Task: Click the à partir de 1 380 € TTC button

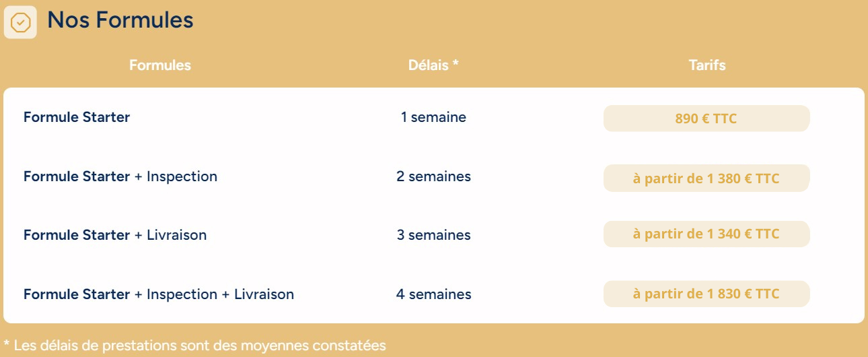Action: (x=707, y=178)
